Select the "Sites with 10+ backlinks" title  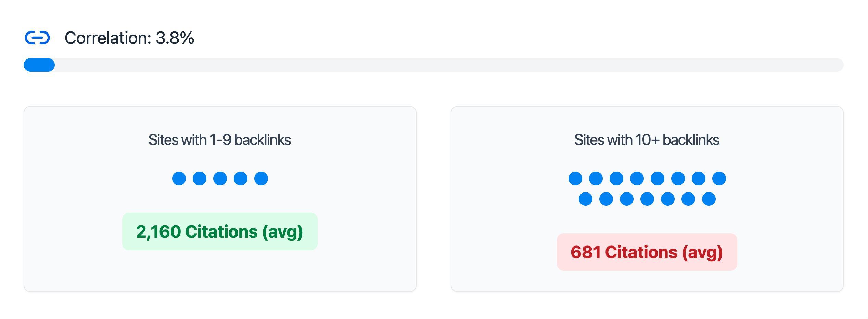tap(647, 140)
